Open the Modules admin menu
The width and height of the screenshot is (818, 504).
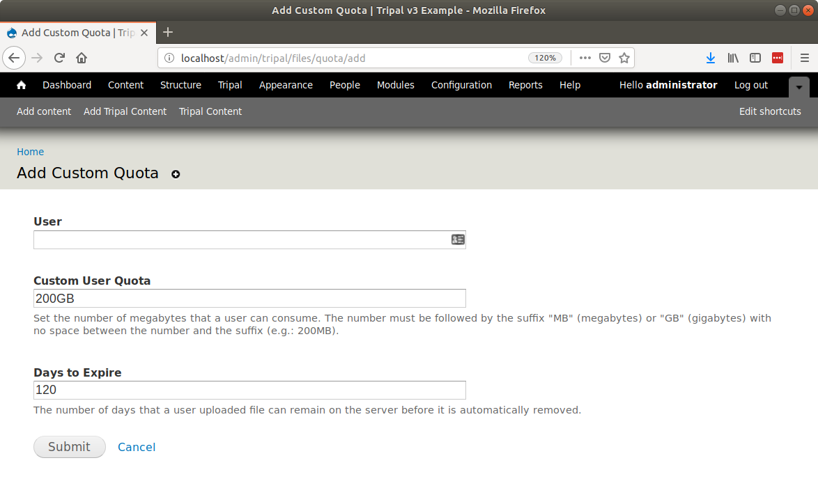click(395, 85)
